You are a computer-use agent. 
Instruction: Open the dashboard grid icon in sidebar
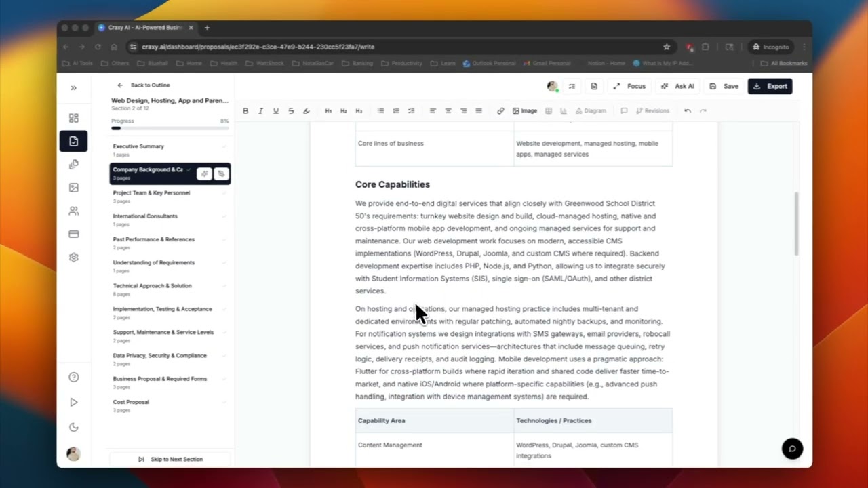tap(73, 118)
